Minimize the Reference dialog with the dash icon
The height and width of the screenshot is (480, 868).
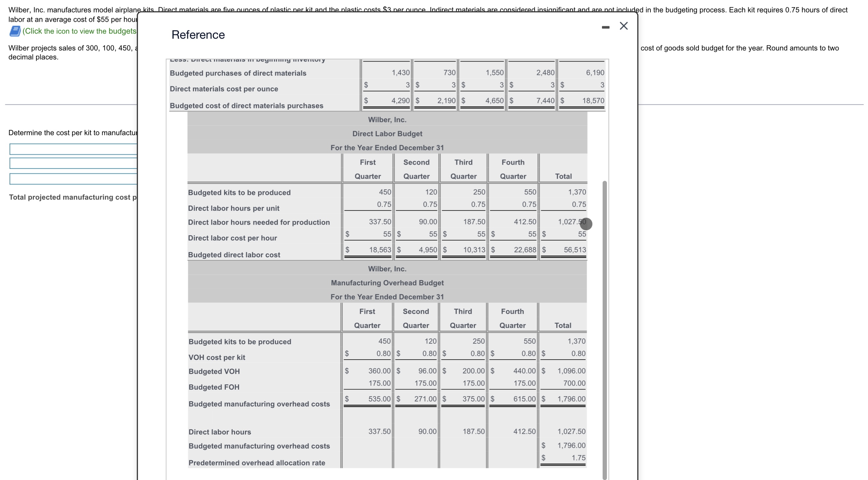click(606, 27)
